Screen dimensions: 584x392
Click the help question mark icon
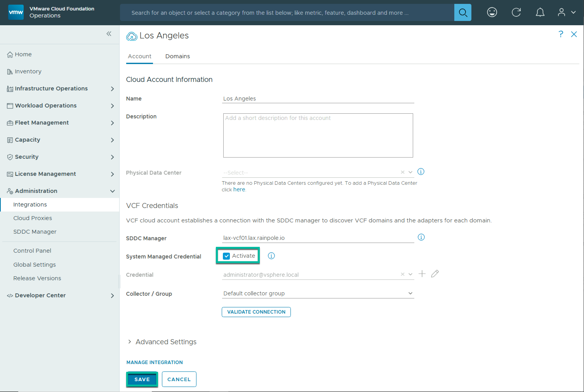click(561, 34)
